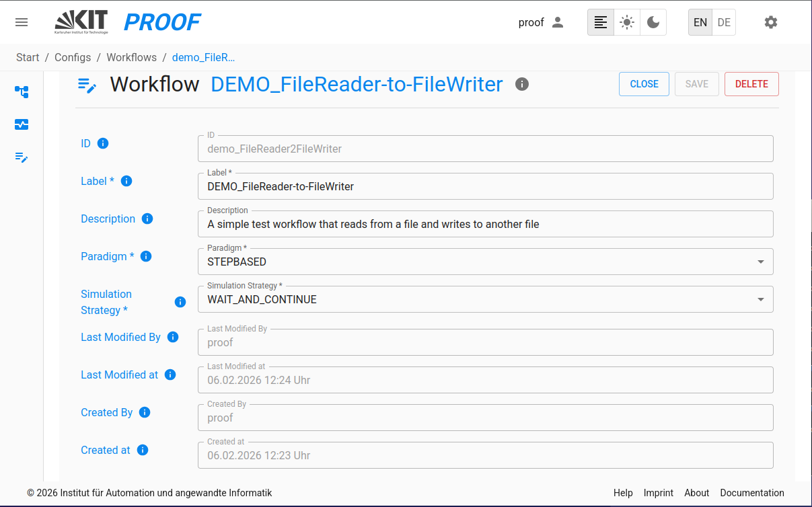Click the Last Modified at field
The image size is (812, 507).
click(486, 380)
